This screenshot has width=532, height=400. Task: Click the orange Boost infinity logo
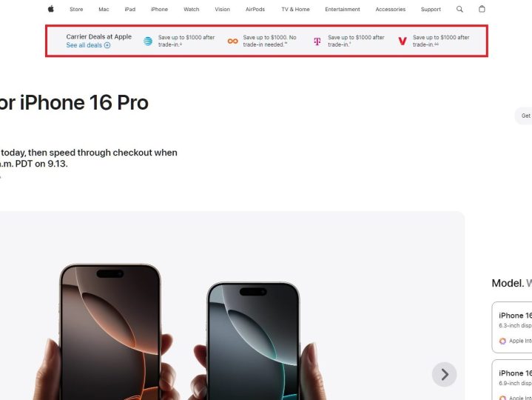pos(233,41)
